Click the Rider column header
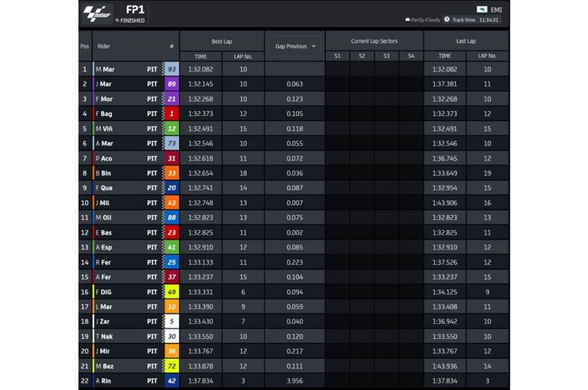Screen dimensions: 588x390 tap(104, 46)
